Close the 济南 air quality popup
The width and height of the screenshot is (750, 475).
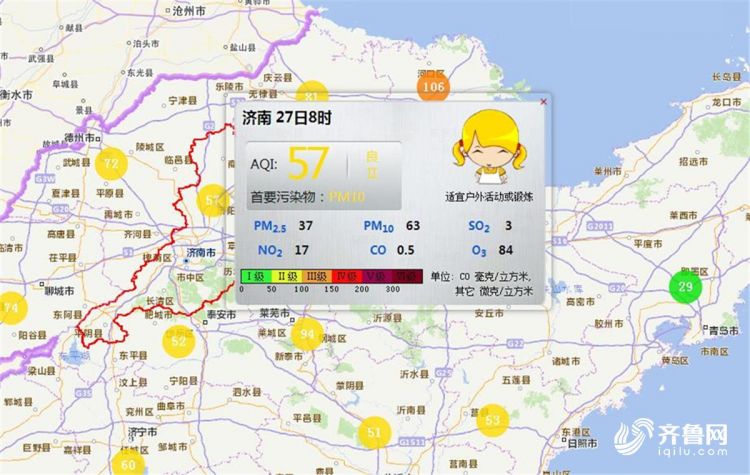543,101
